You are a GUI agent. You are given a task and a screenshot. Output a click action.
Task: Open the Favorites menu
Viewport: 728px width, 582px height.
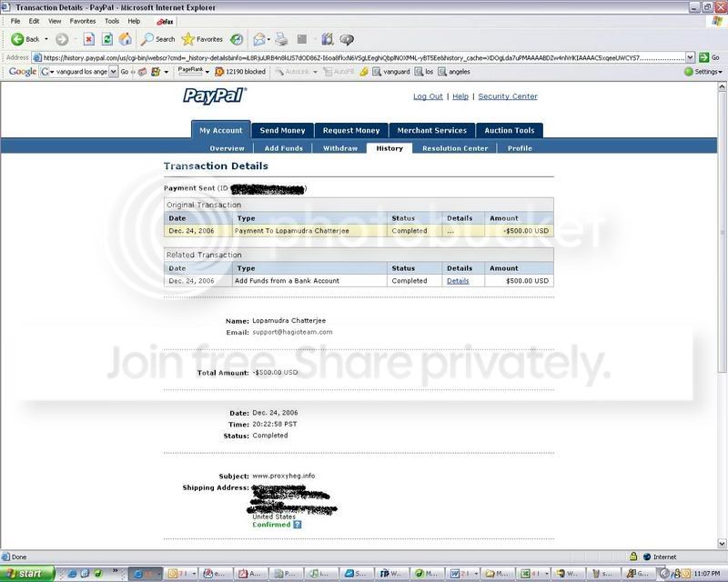coord(83,21)
